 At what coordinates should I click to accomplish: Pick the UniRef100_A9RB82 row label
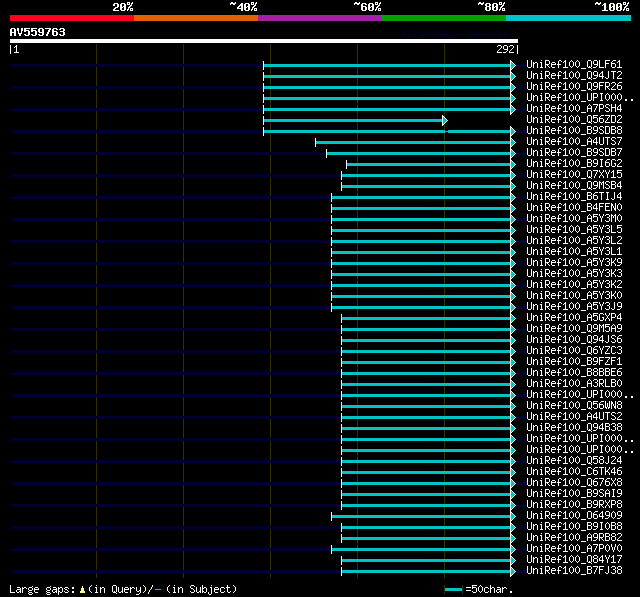[x=574, y=538]
